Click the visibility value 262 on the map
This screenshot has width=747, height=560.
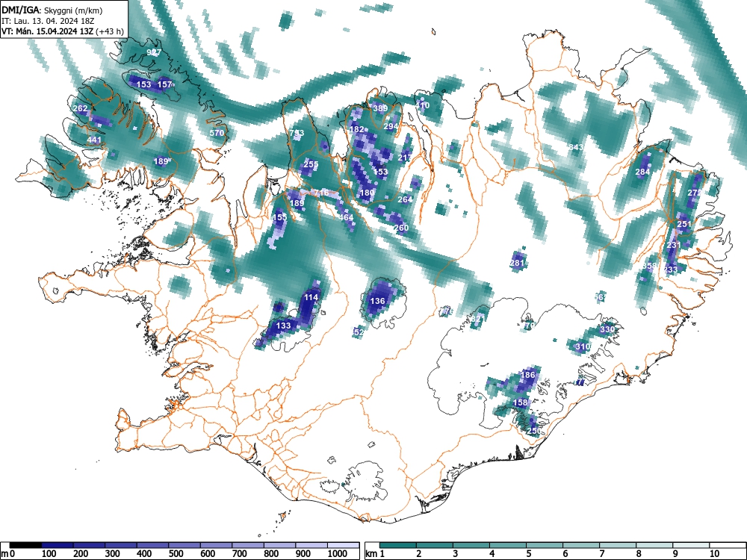coord(80,108)
